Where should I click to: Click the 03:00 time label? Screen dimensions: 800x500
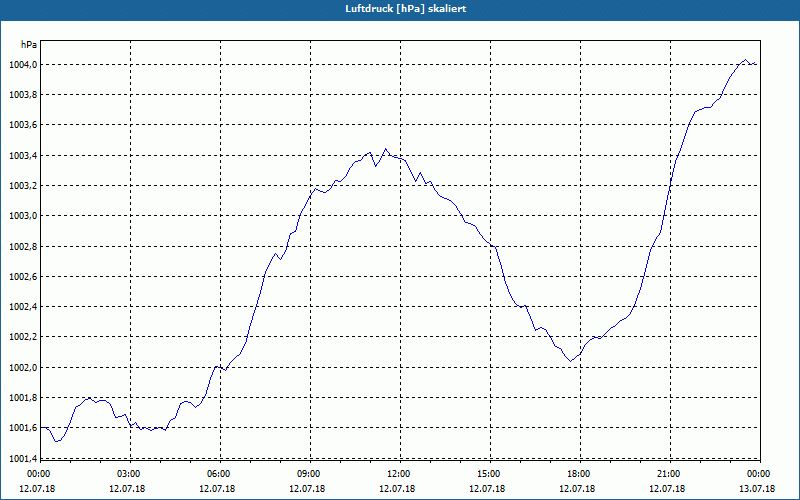click(130, 474)
